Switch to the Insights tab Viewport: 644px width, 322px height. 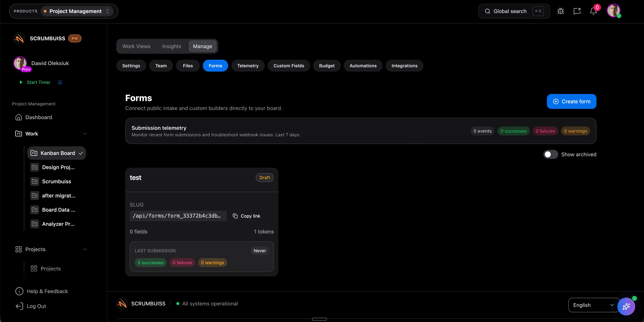tap(171, 46)
